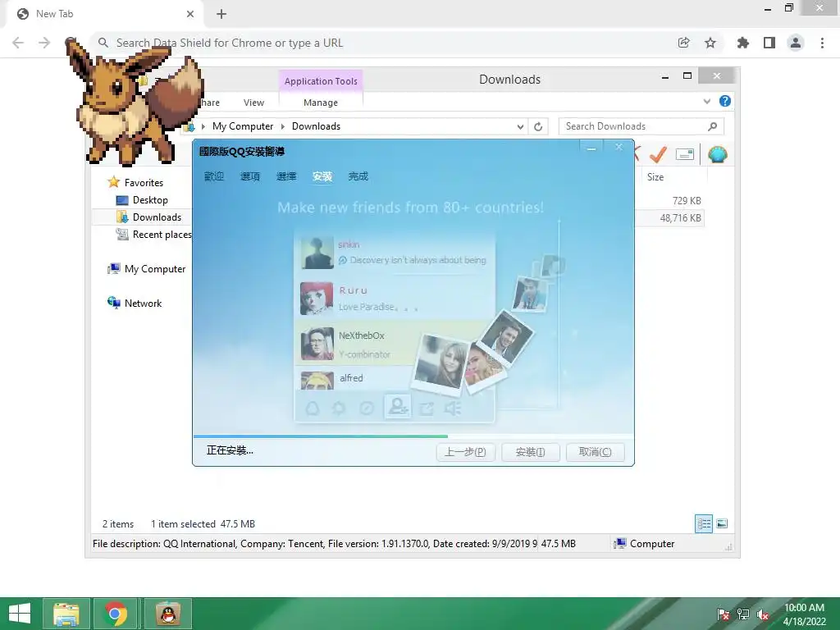The height and width of the screenshot is (630, 840).
Task: Open File Explorer from the taskbar
Action: [66, 614]
